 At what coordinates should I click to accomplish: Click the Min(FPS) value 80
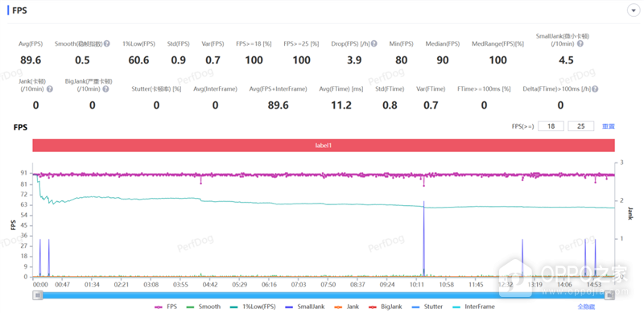click(x=401, y=60)
